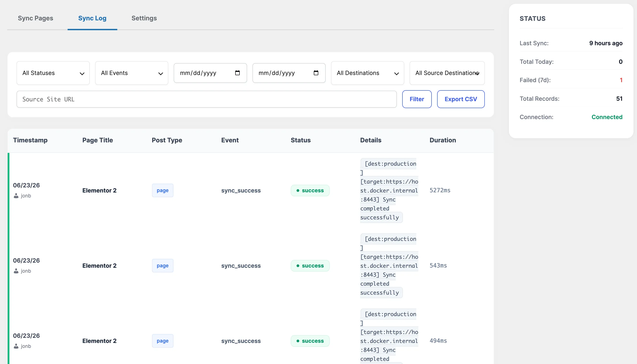Screen dimensions: 637x364
Task: Click the 543ms duration value
Action: [438, 266]
